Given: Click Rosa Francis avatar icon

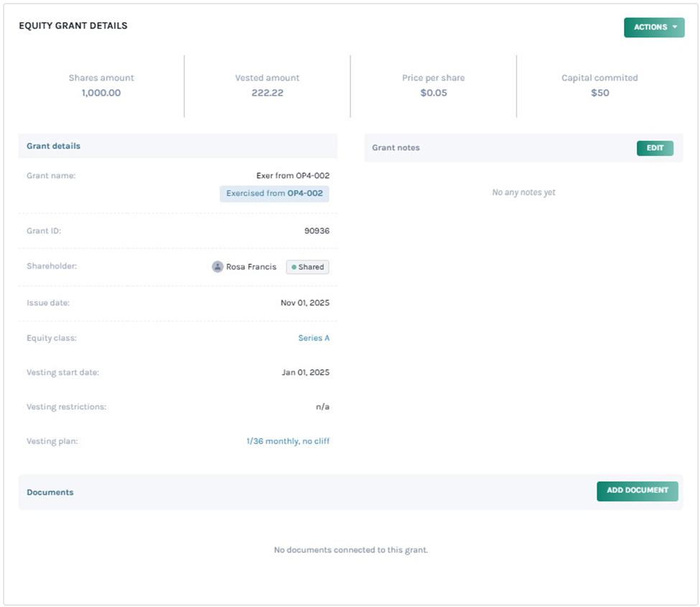Looking at the screenshot, I should pos(218,267).
